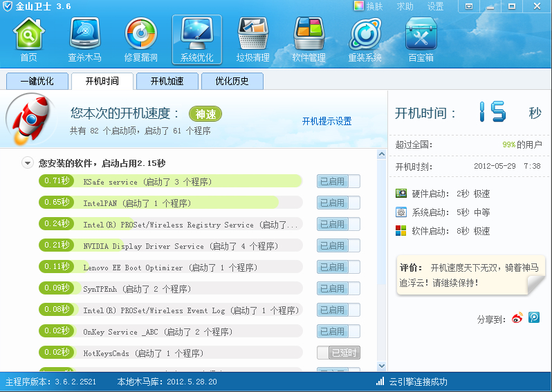The width and height of the screenshot is (552, 392).
Task: Click scrollbar up arrow
Action: tap(382, 154)
